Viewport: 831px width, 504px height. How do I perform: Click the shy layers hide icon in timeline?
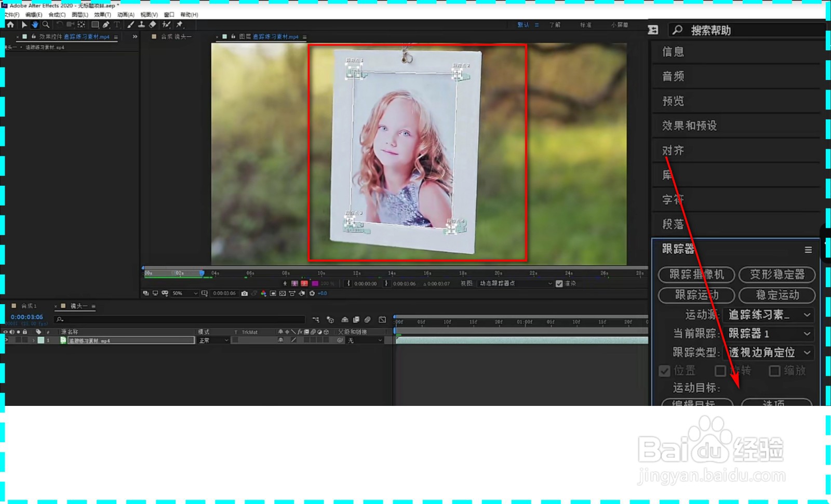tap(345, 320)
